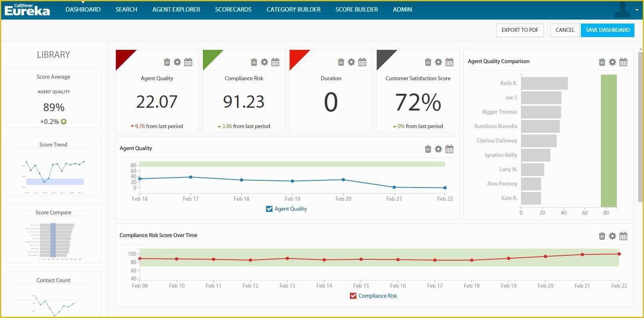Viewport: 644px width, 318px height.
Task: Open the Scorecards menu
Action: [233, 10]
